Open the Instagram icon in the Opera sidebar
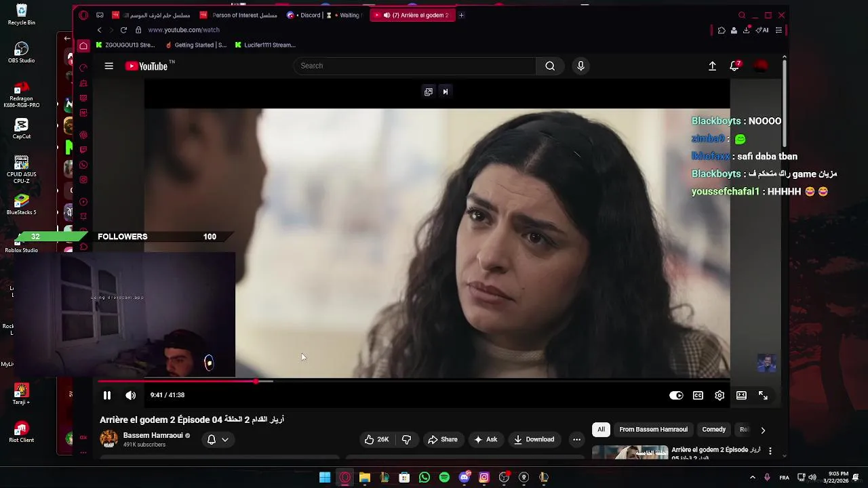 (83, 180)
